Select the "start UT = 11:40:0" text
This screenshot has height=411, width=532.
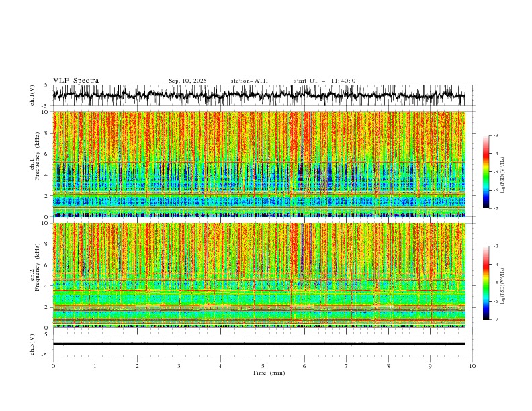pyautogui.click(x=324, y=81)
